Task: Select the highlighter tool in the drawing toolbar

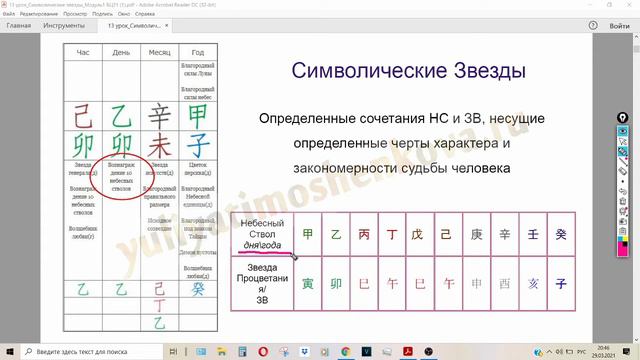Action: click(622, 151)
